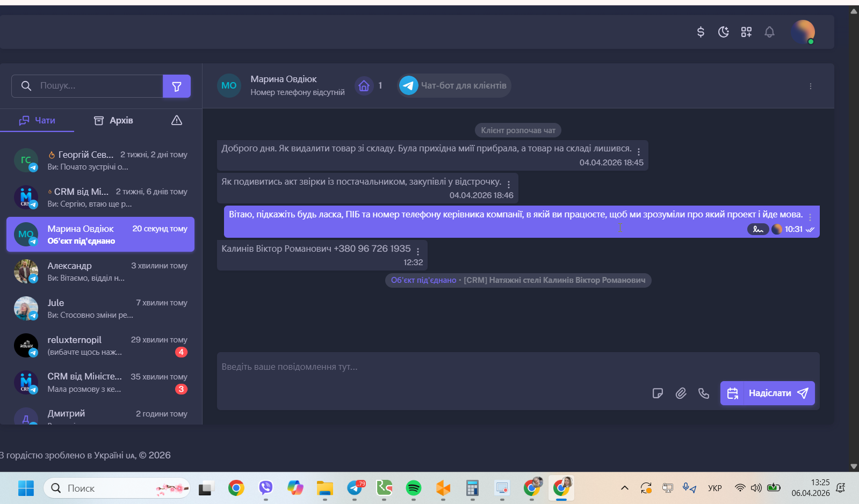Open options menu of purple Вітаю message
859x504 pixels.
(x=810, y=217)
